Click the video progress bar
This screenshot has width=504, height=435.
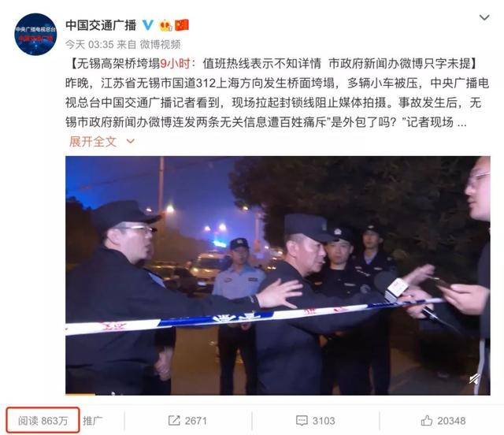point(278,393)
